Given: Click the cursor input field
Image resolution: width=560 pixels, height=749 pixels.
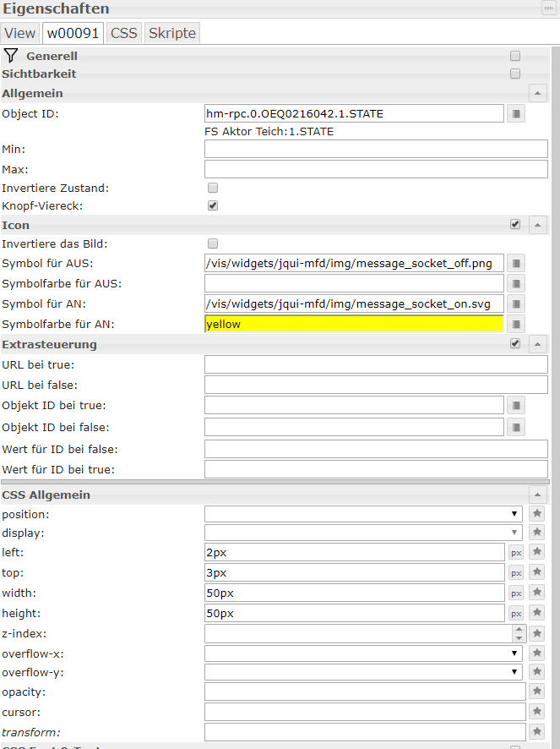Looking at the screenshot, I should click(x=365, y=712).
